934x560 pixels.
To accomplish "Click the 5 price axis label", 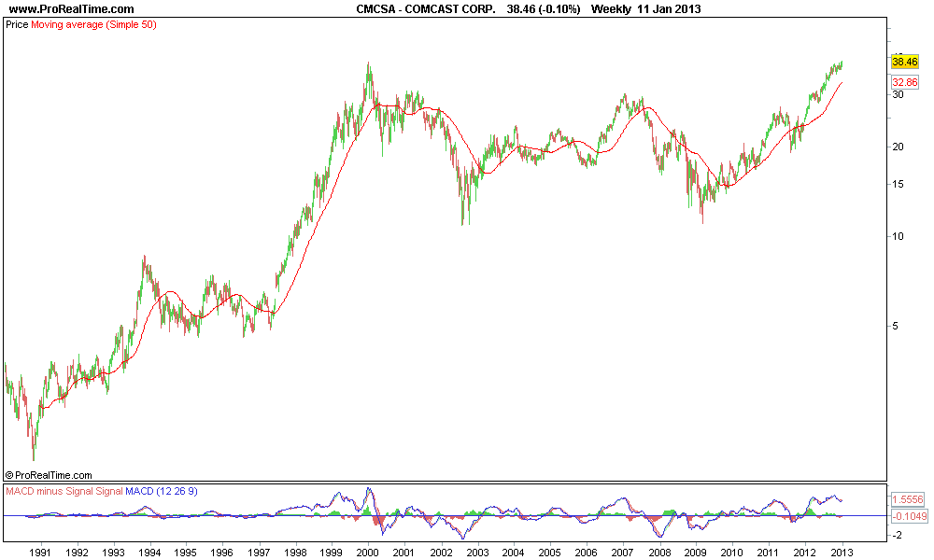I will pos(895,326).
